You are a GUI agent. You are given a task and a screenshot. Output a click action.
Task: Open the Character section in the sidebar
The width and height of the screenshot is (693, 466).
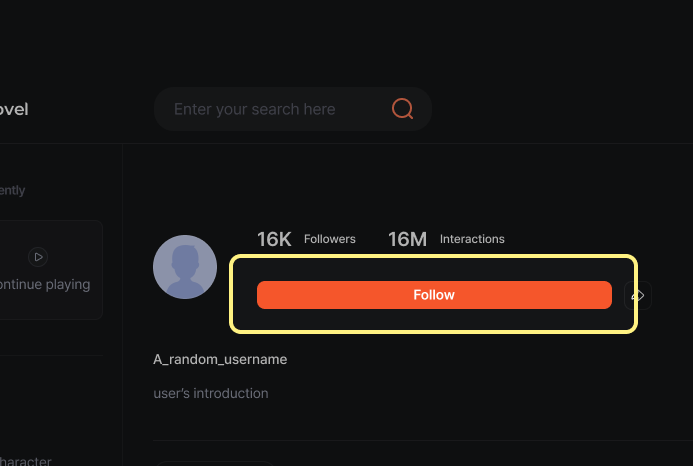tap(26, 461)
